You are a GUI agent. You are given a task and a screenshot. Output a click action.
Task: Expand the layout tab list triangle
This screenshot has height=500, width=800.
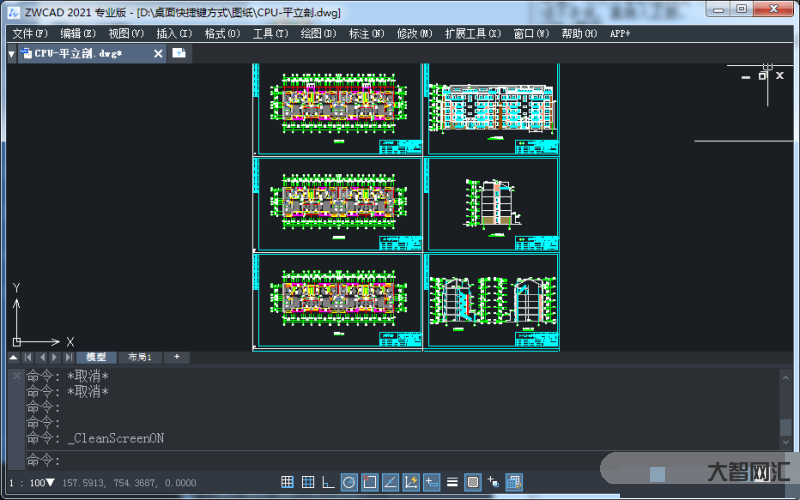[13, 357]
